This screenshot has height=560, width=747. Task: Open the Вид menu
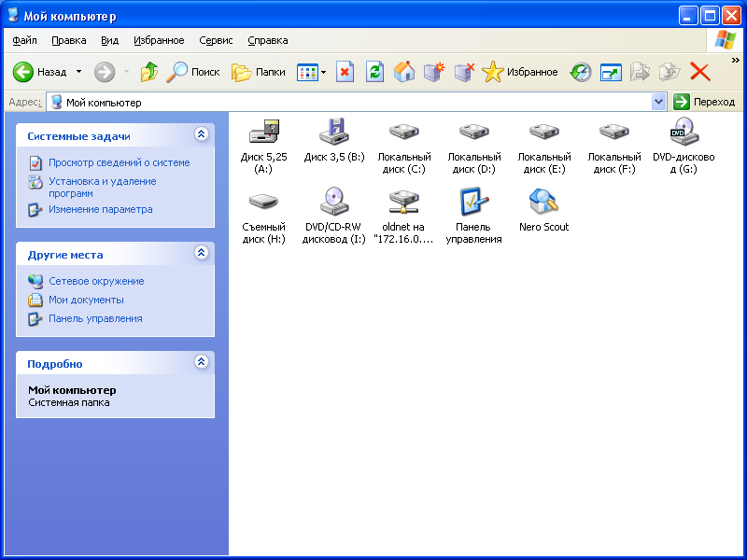pyautogui.click(x=109, y=40)
